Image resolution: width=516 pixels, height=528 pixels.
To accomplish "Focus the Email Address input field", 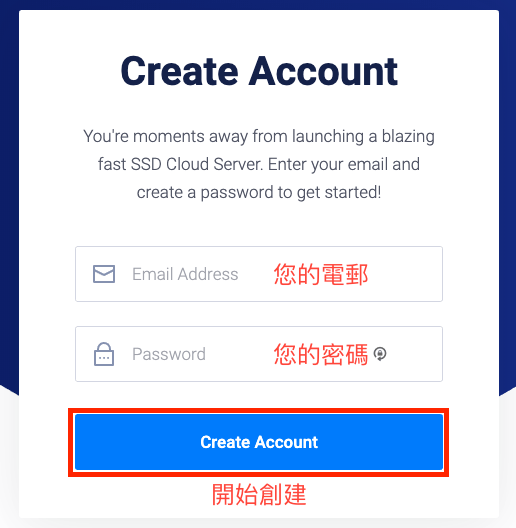I will 259,274.
